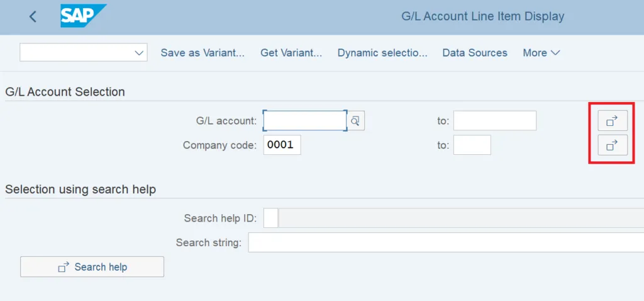Screen dimensions: 644x301
Task: Click gray description field beside Search help ID
Action: [x=461, y=218]
